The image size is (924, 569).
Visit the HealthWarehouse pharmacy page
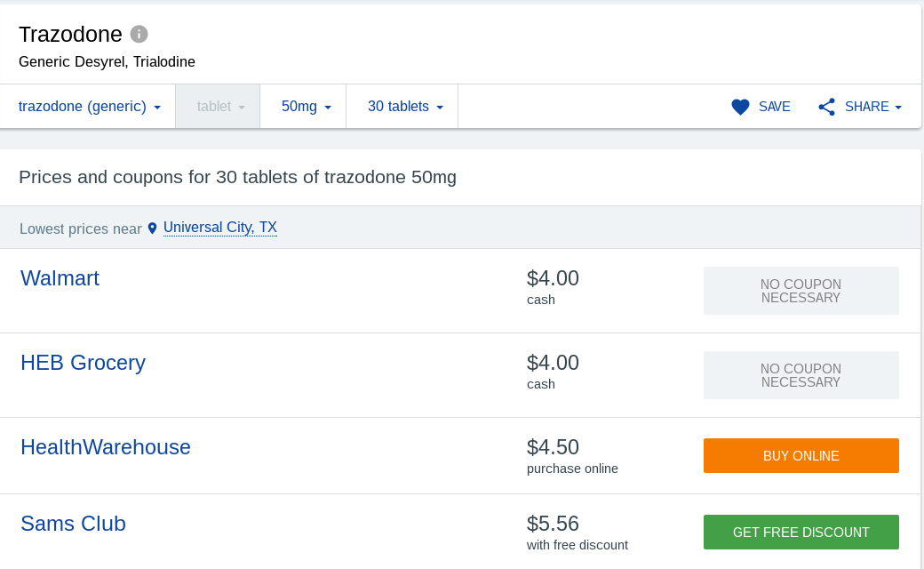pos(105,447)
